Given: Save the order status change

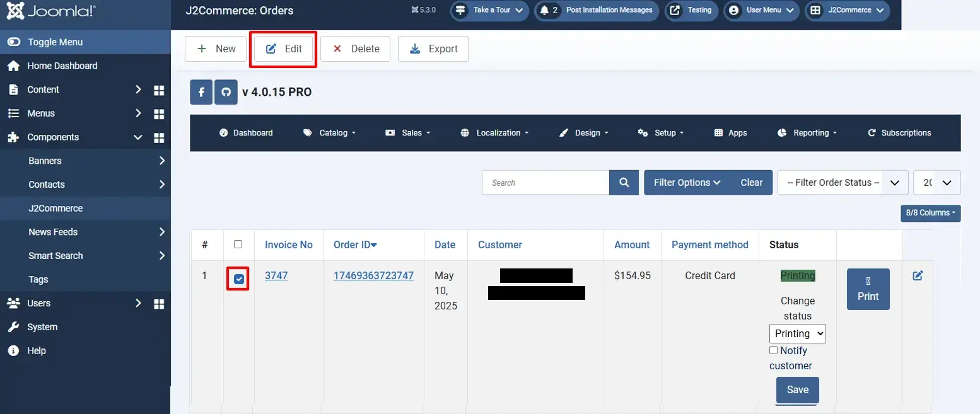Looking at the screenshot, I should [x=797, y=390].
